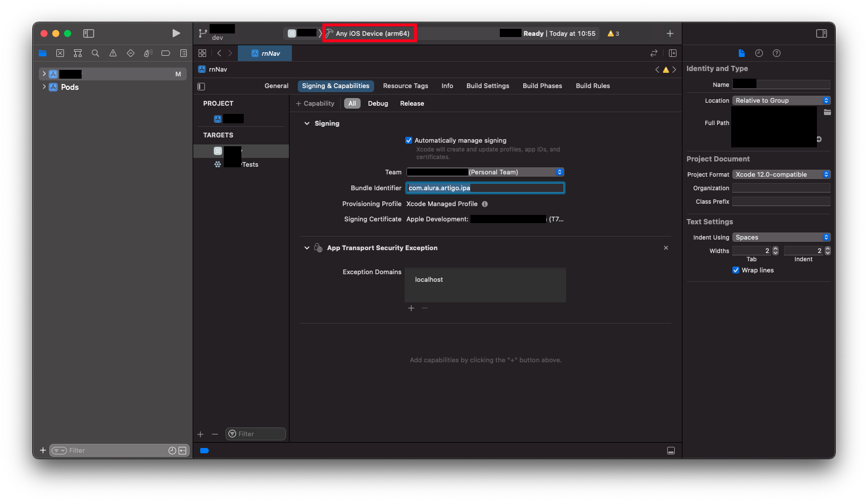Screen dimensions: 868x502
Task: Open the Indent Using Spaces dropdown
Action: (x=782, y=237)
